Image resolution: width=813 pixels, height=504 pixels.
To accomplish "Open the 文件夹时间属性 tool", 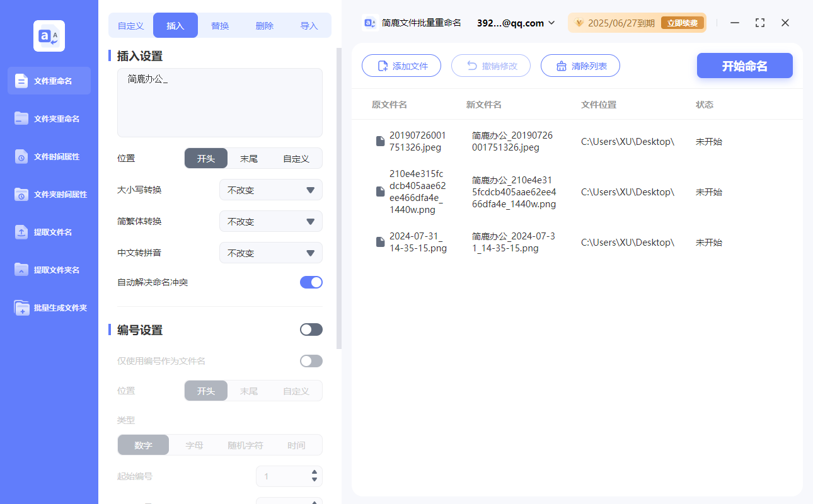I will coord(49,194).
